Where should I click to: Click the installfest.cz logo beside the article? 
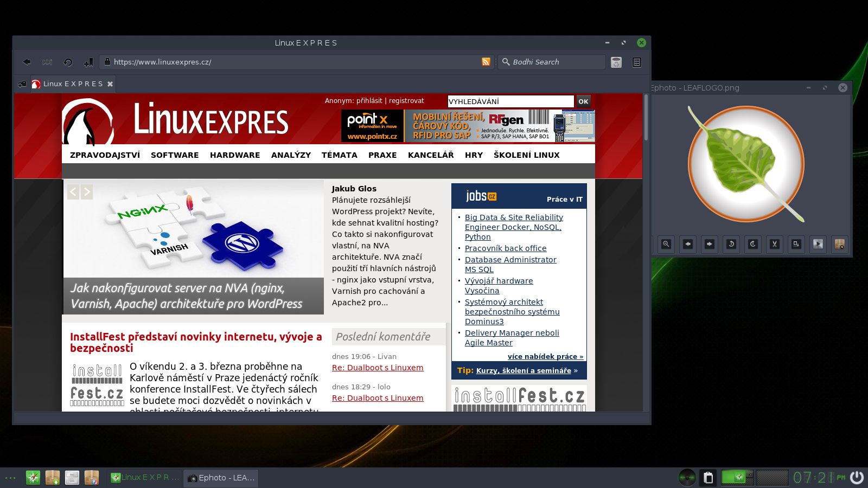[97, 385]
